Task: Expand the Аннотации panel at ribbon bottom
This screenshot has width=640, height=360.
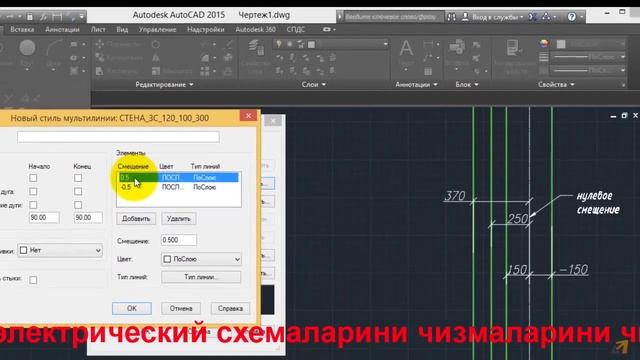Action: (x=416, y=84)
